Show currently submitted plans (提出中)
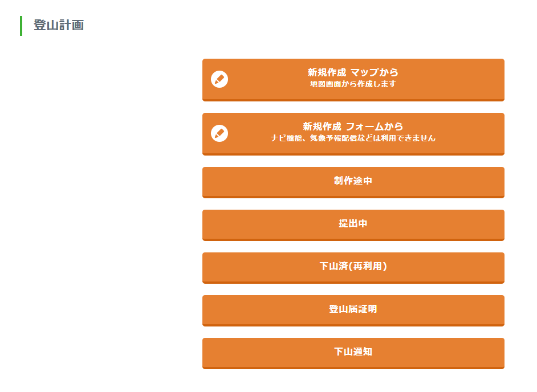The image size is (537, 392). [353, 224]
